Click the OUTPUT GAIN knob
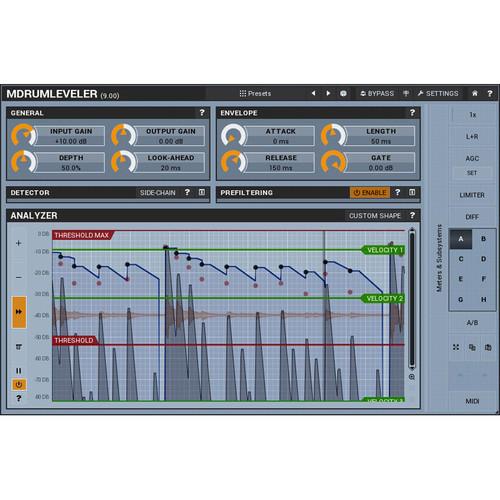 point(123,135)
